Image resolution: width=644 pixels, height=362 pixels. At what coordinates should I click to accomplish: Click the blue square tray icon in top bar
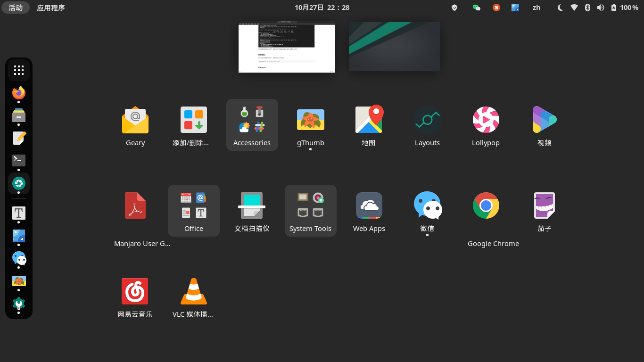pos(515,8)
